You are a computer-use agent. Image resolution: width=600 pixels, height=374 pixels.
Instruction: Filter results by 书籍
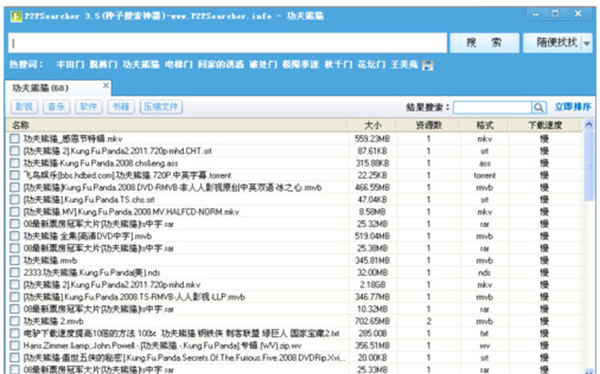(x=121, y=107)
